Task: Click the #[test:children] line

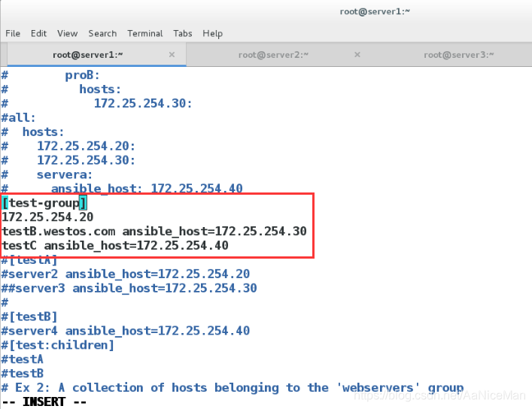Action: coord(58,345)
